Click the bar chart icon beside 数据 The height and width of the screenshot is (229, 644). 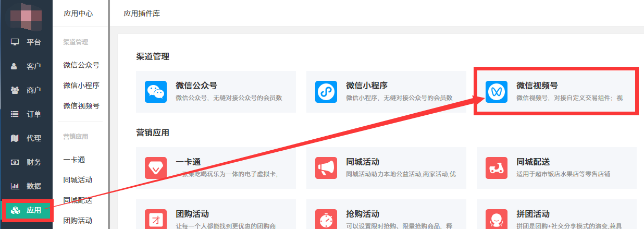[x=15, y=186]
